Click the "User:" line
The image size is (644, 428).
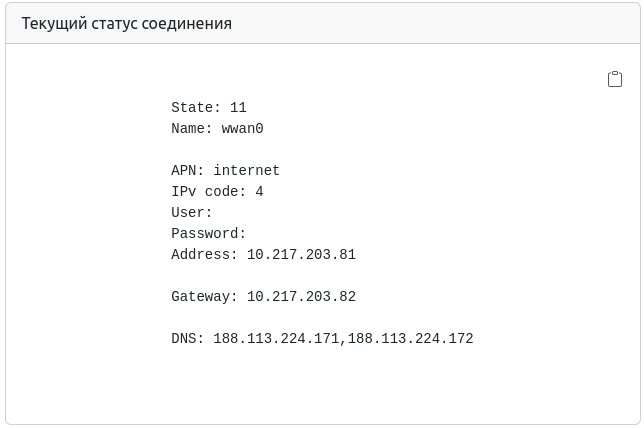coord(192,213)
